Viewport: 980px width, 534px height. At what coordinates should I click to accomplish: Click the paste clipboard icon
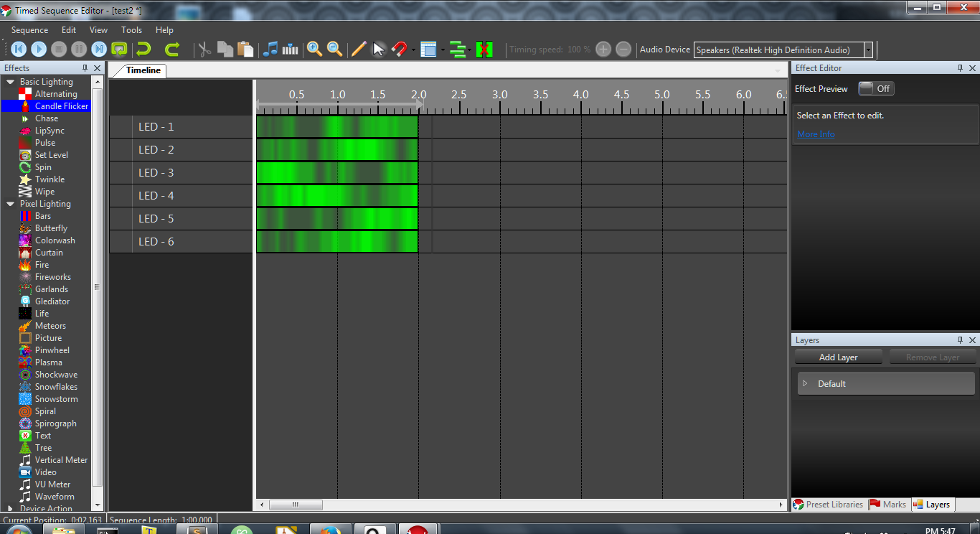[245, 50]
